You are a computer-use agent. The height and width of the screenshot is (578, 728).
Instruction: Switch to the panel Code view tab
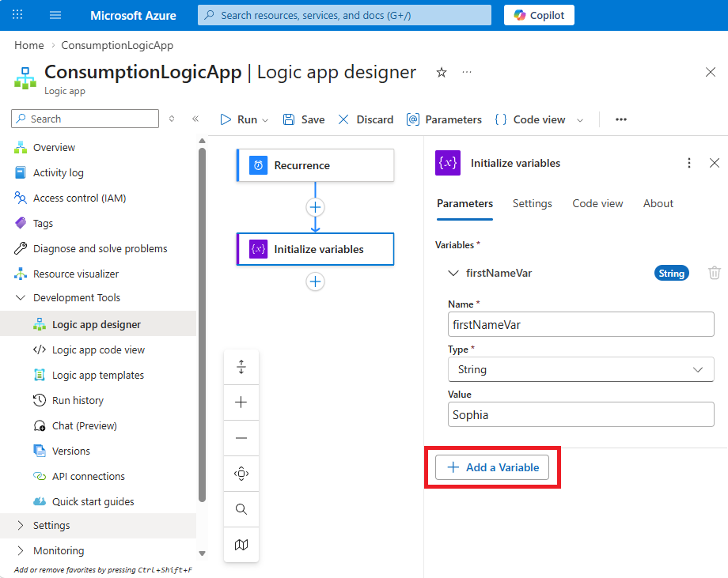pos(597,204)
